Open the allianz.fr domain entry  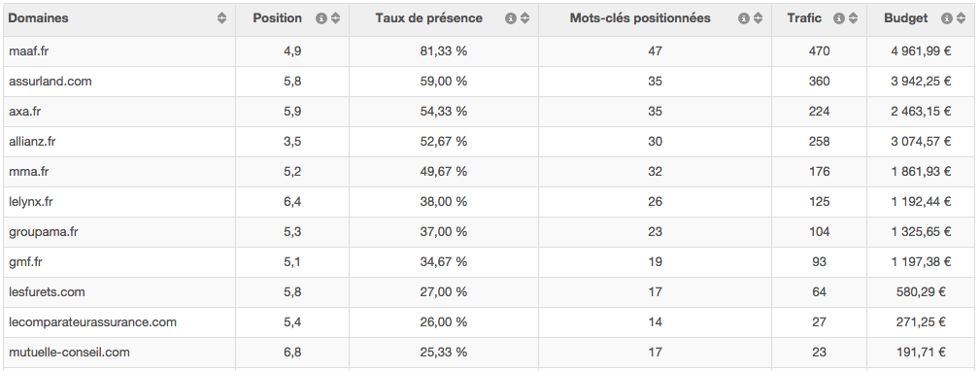point(32,142)
